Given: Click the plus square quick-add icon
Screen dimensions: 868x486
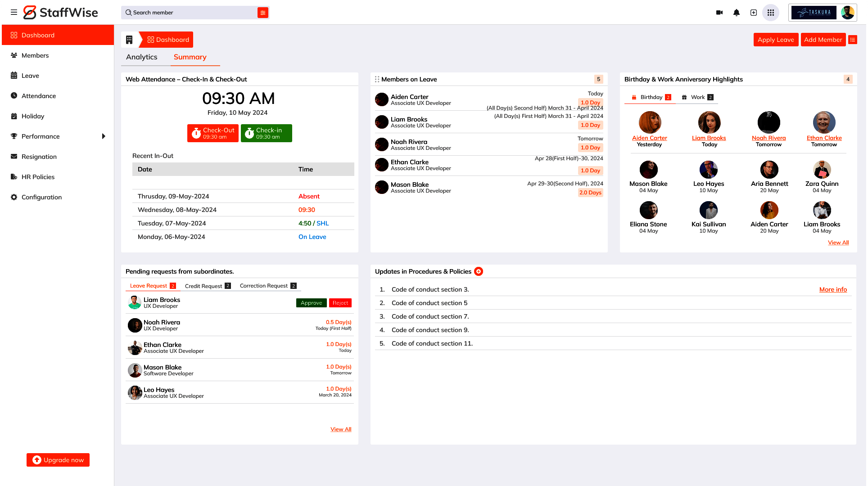Looking at the screenshot, I should point(754,13).
